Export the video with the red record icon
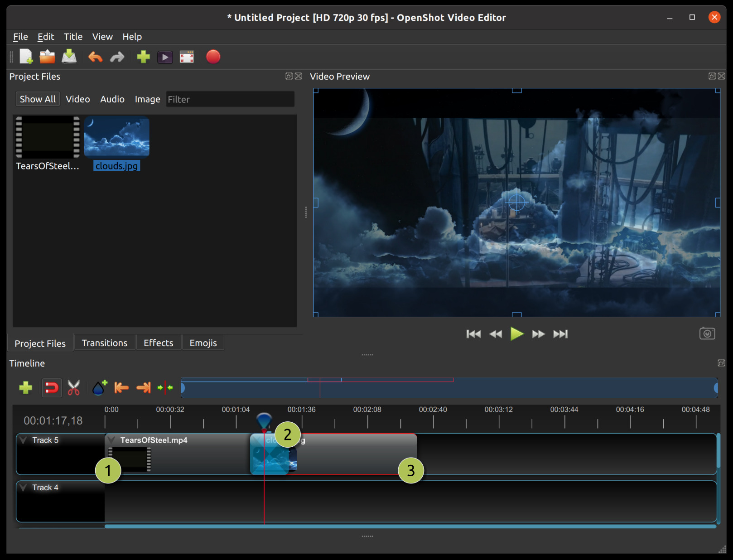The image size is (733, 560). [213, 57]
